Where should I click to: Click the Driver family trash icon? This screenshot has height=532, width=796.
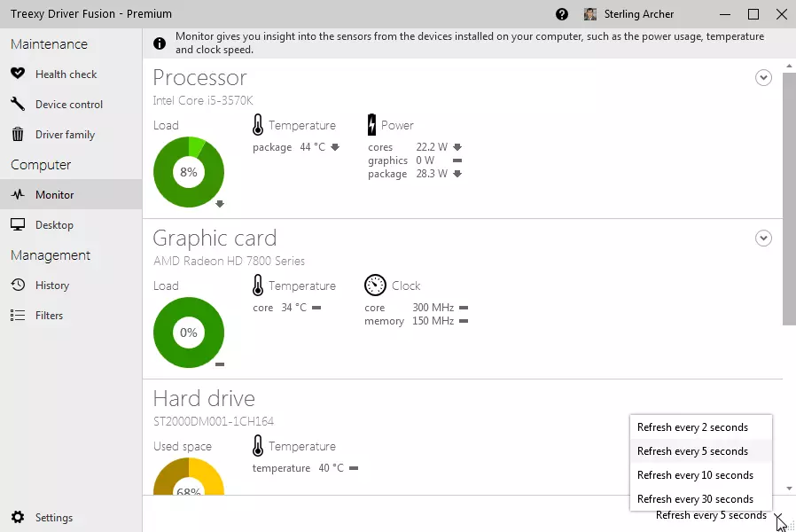[18, 135]
